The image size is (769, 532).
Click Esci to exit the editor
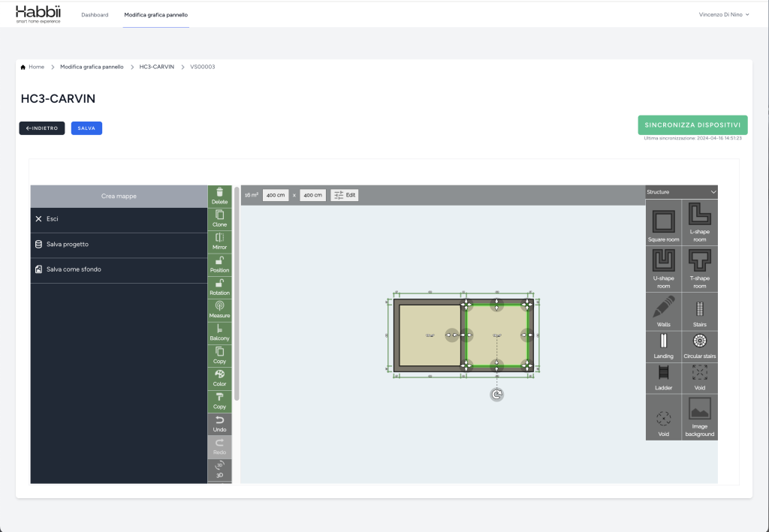coord(119,219)
